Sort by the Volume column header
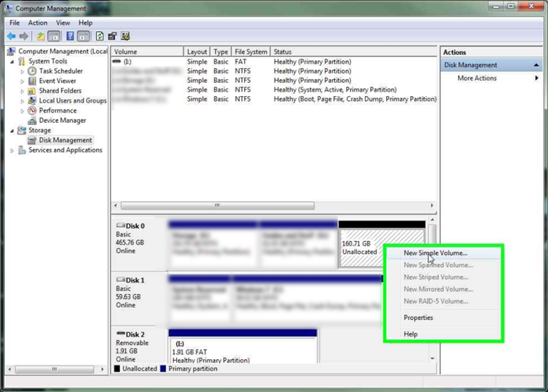This screenshot has width=548, height=392. point(147,52)
